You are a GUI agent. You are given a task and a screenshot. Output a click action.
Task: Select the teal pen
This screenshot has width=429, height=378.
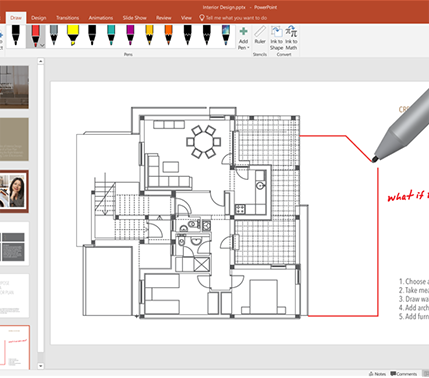pos(111,35)
